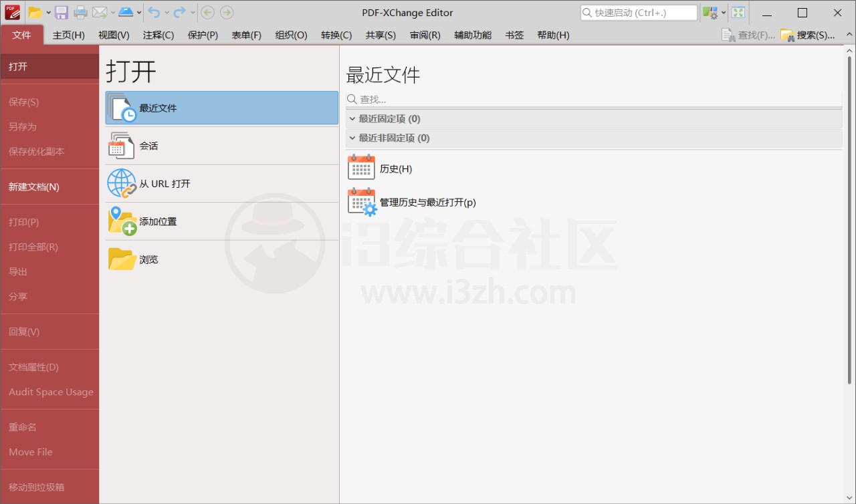Choose 从 URL 打开 option
The width and height of the screenshot is (856, 504).
point(222,183)
